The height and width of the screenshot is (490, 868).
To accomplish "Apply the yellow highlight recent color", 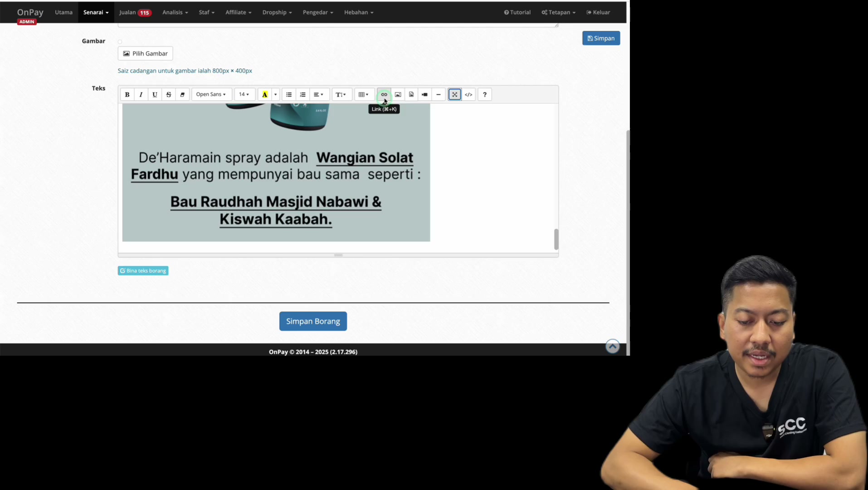I will click(x=265, y=94).
